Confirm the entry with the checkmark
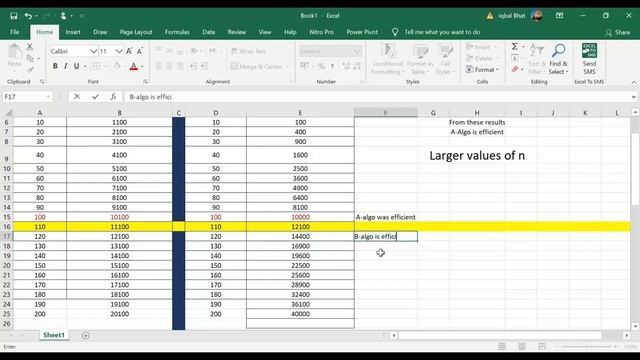Image resolution: width=640 pixels, height=360 pixels. coord(95,97)
